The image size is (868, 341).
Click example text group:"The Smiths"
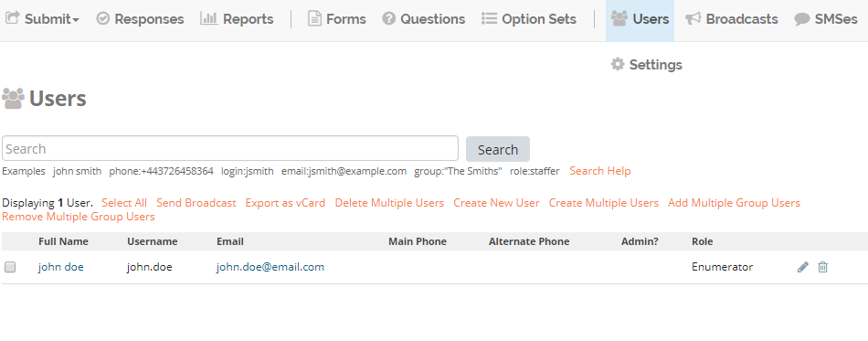(x=459, y=171)
